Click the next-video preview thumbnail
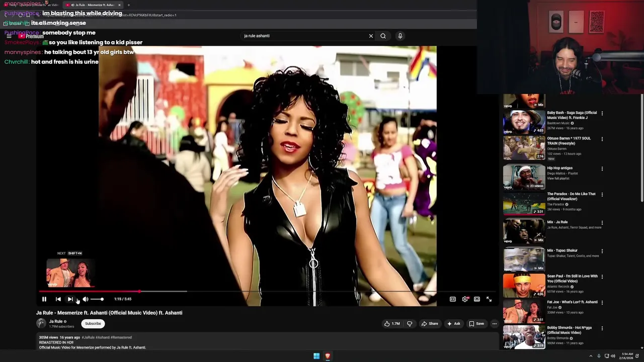Screen dimensions: 644x362 click(70, 273)
